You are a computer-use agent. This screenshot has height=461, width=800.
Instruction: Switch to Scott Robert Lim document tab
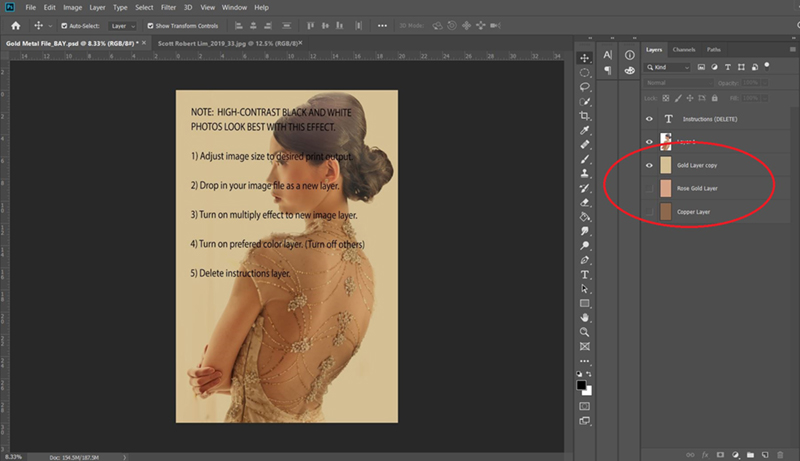tap(228, 43)
